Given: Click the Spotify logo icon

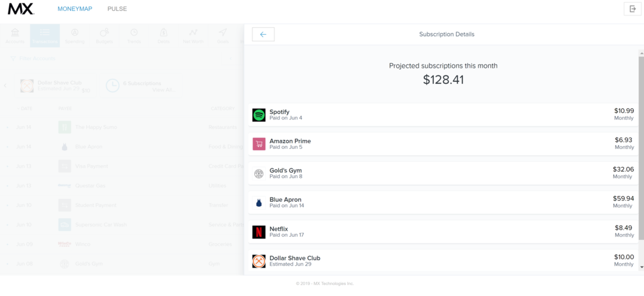Looking at the screenshot, I should pos(259,115).
